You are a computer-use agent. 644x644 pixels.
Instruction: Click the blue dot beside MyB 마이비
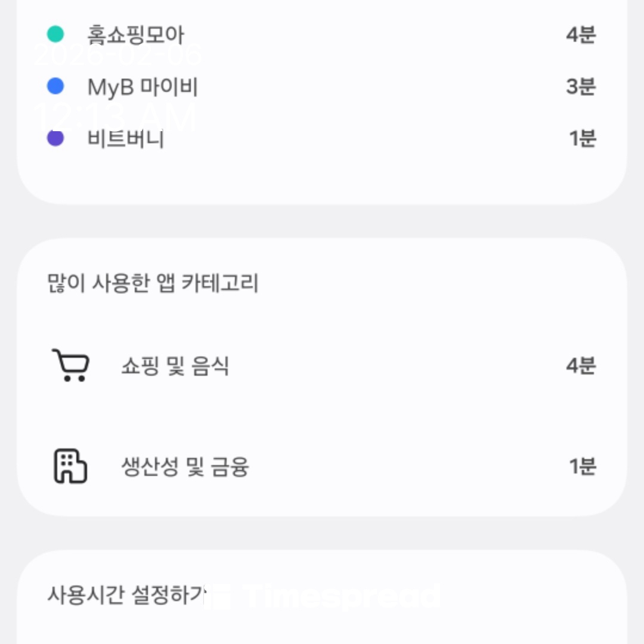[55, 86]
